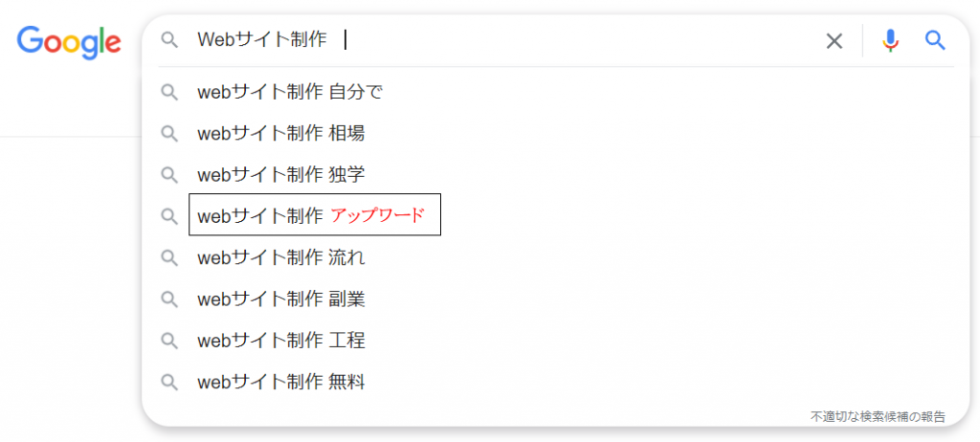The height and width of the screenshot is (442, 980).
Task: Pick the webサイト制作 アップワード suggestion
Action: pyautogui.click(x=314, y=216)
